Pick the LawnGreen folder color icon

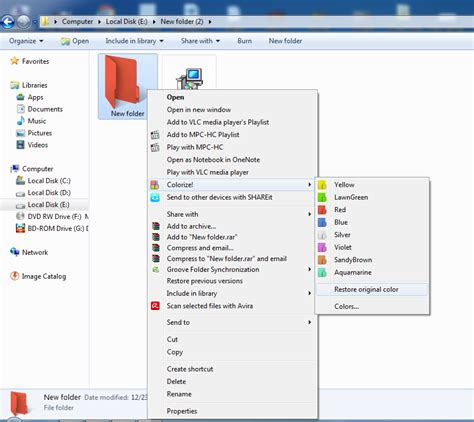coord(322,197)
